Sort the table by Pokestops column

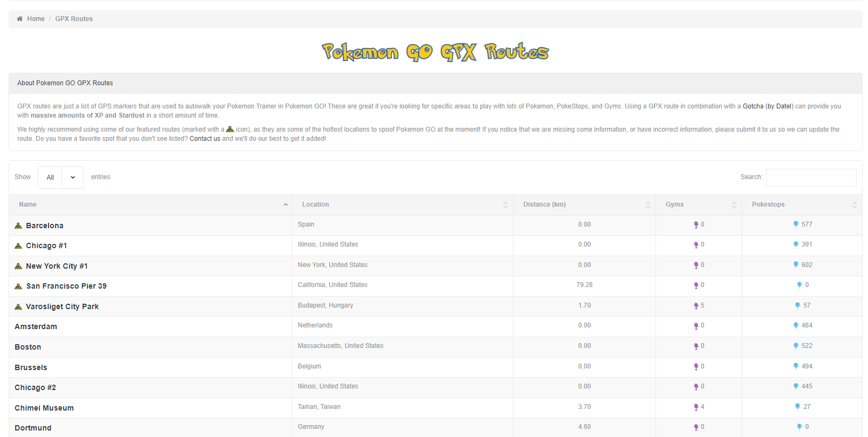[802, 205]
